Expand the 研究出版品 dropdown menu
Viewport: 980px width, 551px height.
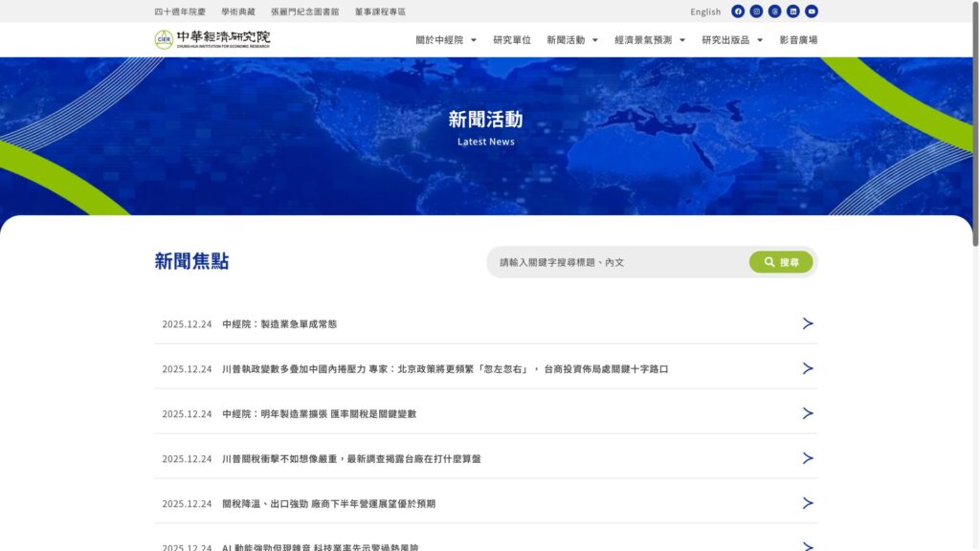pos(732,40)
